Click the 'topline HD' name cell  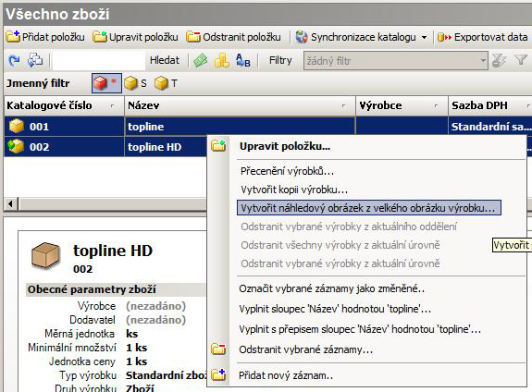(166, 147)
